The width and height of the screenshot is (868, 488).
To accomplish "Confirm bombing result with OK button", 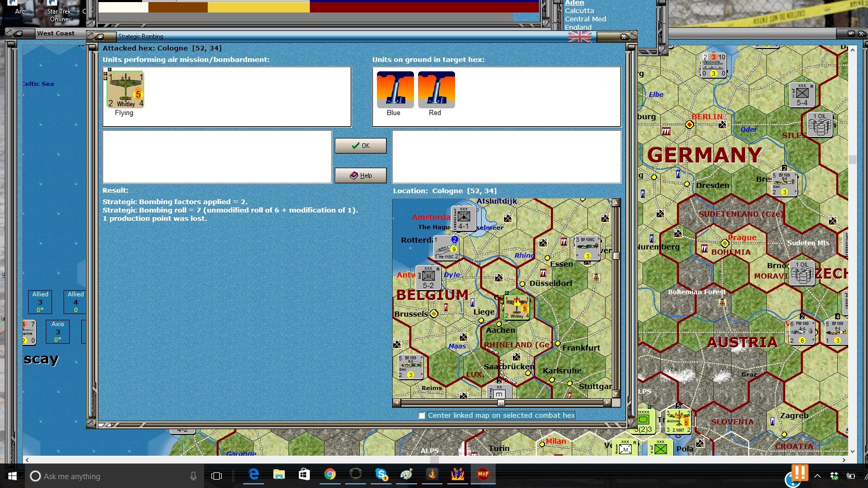I will 360,146.
